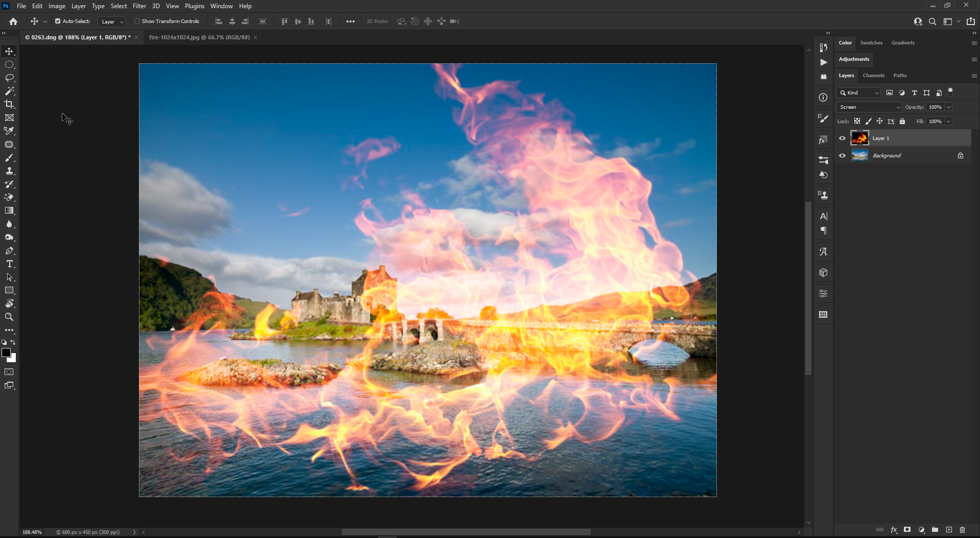The image size is (980, 538).
Task: Open the Screen blend mode dropdown
Action: (x=869, y=107)
